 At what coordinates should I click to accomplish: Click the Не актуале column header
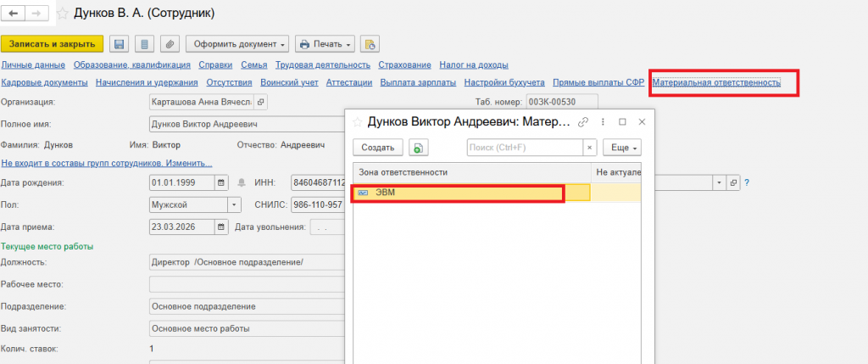[x=616, y=172]
